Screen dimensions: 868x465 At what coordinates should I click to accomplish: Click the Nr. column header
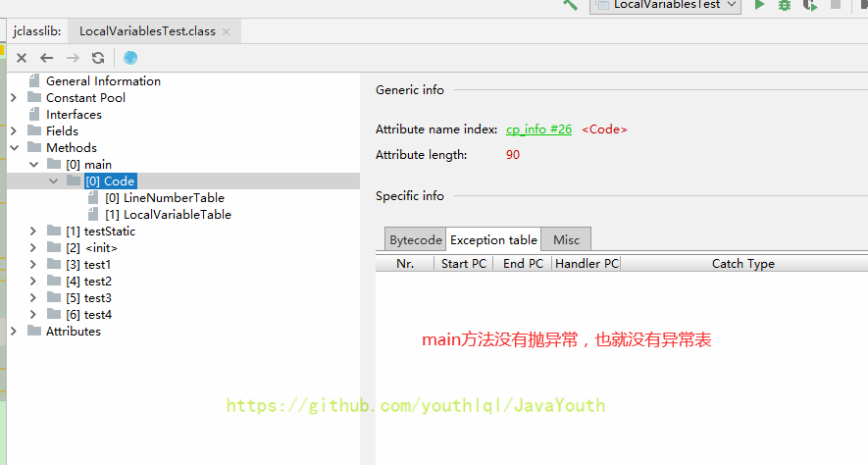[x=405, y=264]
